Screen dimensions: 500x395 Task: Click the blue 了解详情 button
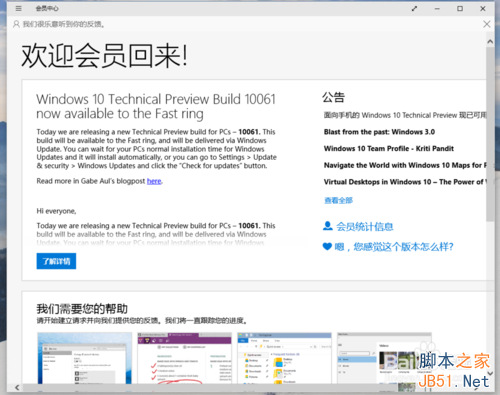click(x=56, y=261)
